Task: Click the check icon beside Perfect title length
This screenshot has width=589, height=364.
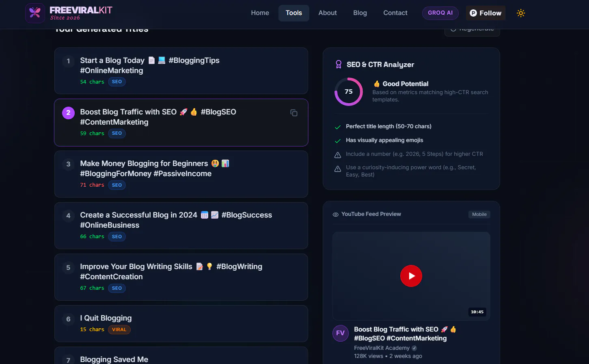Action: click(x=337, y=127)
